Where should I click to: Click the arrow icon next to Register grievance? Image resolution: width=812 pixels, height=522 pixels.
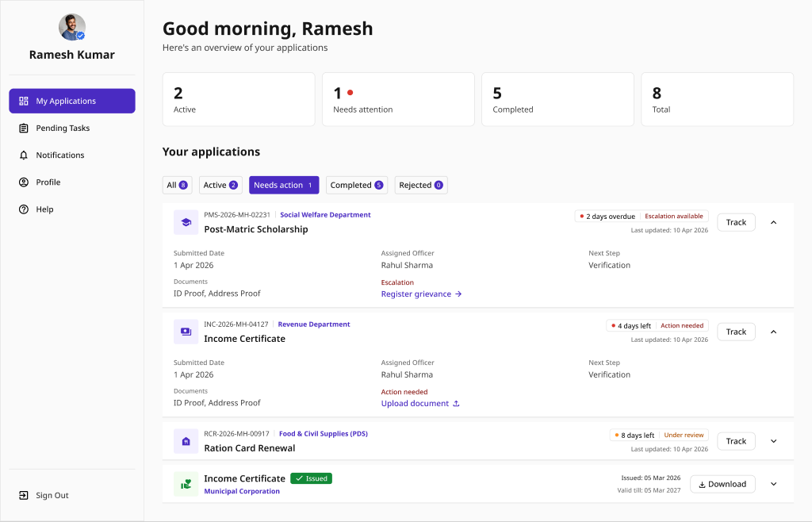point(458,294)
